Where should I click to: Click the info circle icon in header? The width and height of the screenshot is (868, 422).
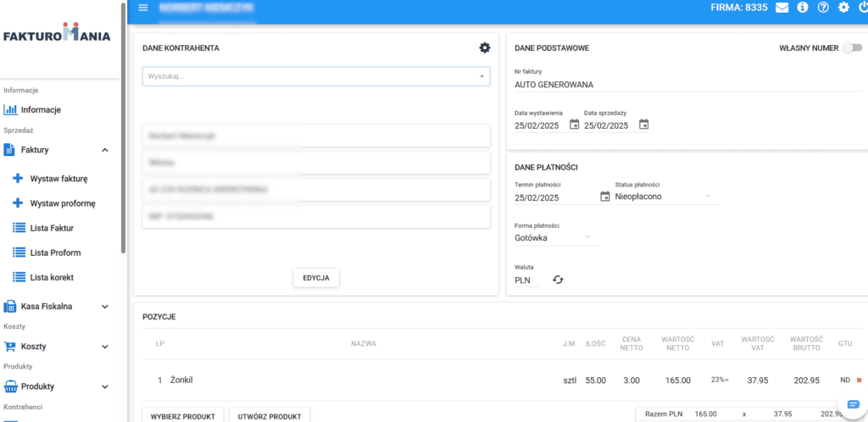[x=803, y=8]
